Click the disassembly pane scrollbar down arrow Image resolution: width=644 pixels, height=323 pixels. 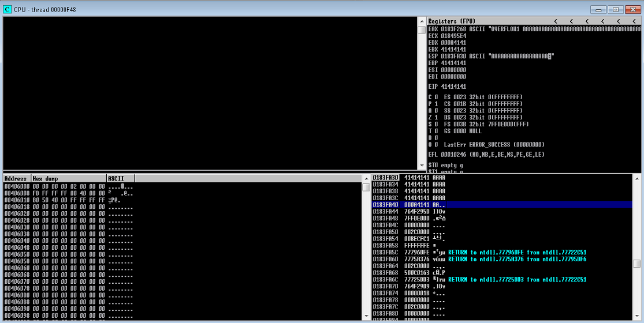pos(422,166)
